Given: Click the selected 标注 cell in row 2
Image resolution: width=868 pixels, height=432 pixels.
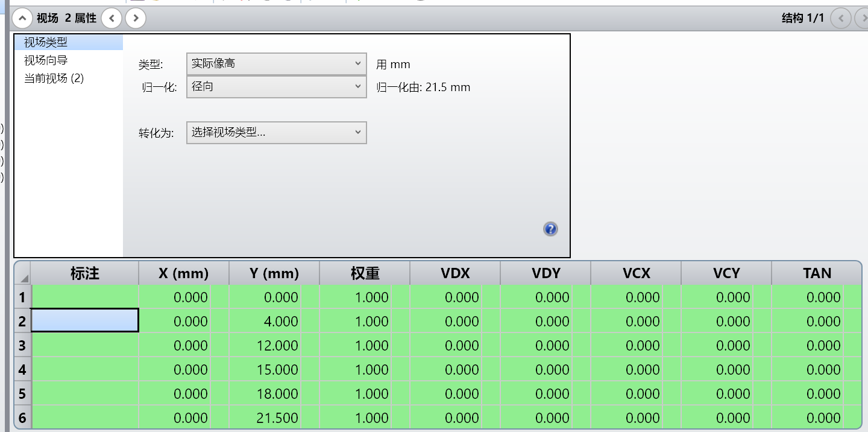Looking at the screenshot, I should pyautogui.click(x=84, y=320).
